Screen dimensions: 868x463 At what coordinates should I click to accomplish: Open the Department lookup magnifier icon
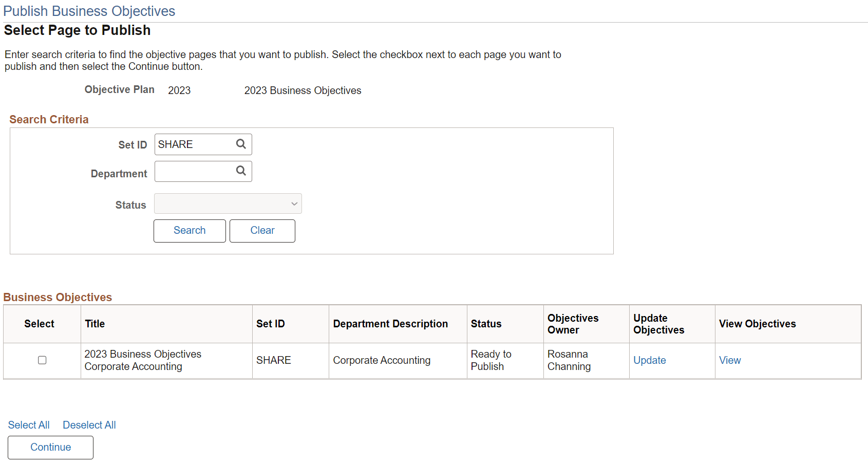click(x=241, y=171)
